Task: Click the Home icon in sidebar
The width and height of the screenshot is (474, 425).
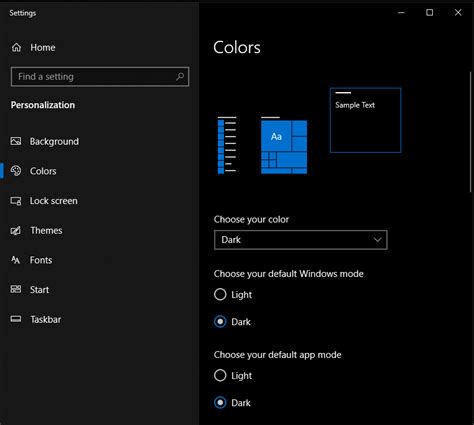Action: pyautogui.click(x=16, y=48)
